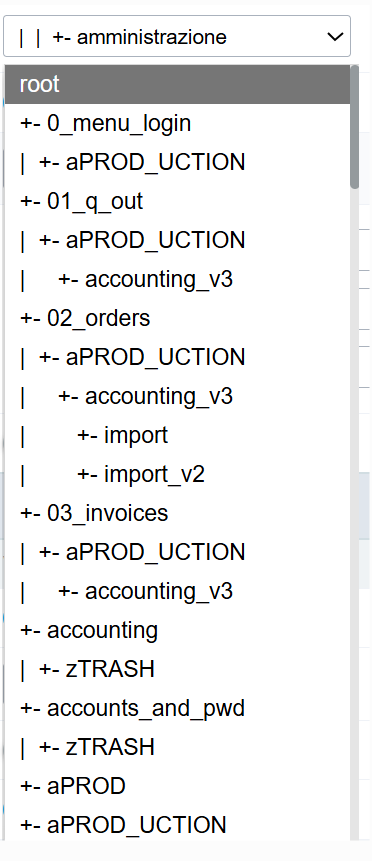Screen dimensions: 372x861
Task: Choose the 0_menu_login entry
Action: pyautogui.click(x=177, y=123)
